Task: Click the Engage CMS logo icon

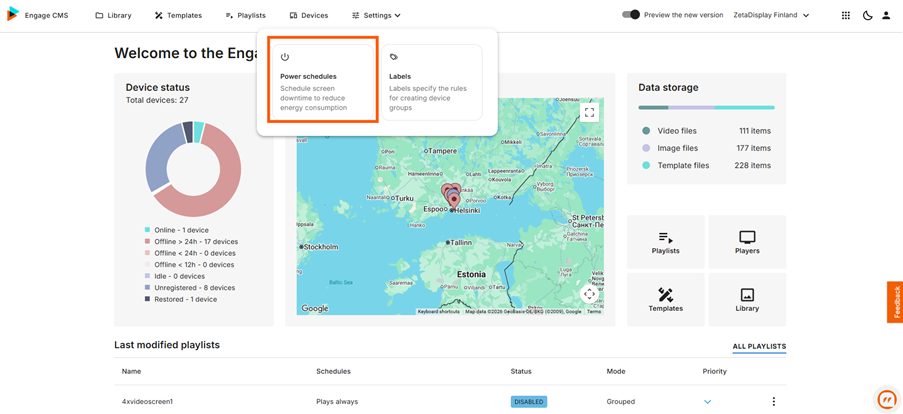Action: (x=13, y=14)
